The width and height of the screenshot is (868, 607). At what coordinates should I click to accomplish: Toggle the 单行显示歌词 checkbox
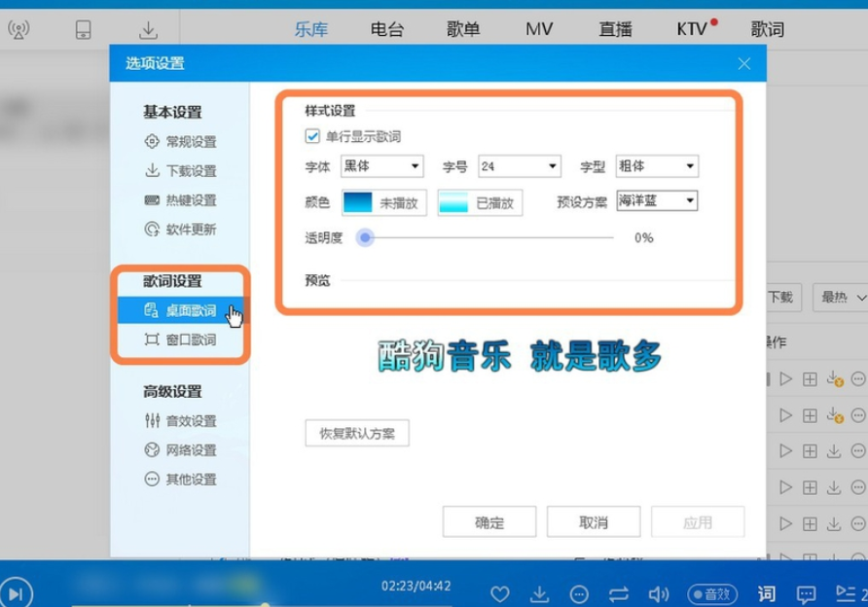(312, 136)
